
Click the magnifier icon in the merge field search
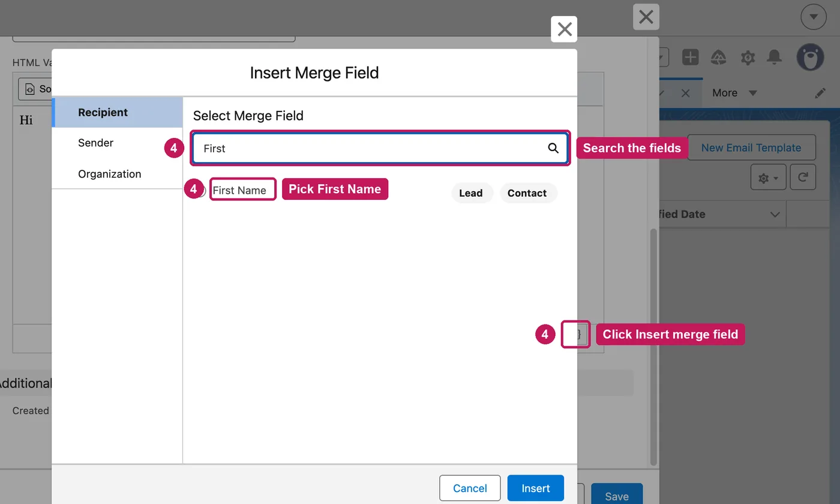(553, 148)
